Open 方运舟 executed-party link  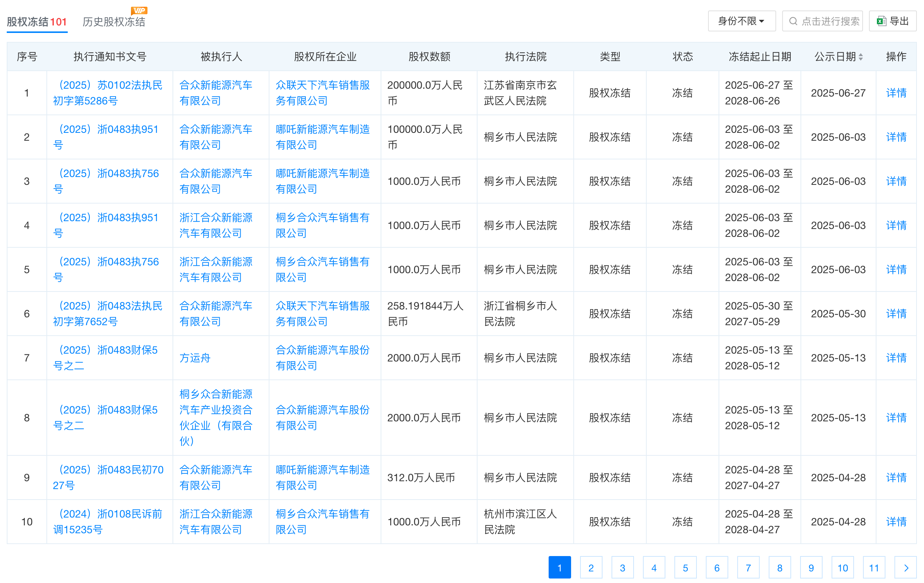click(195, 358)
